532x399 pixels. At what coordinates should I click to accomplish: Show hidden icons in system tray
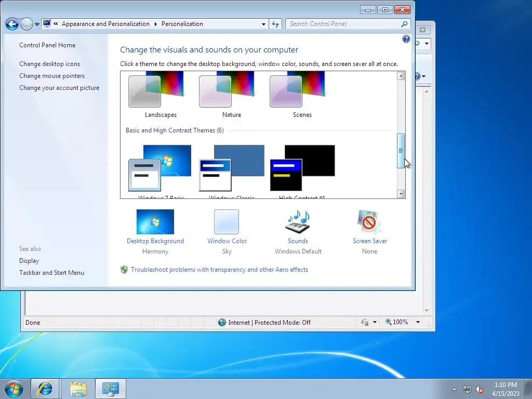point(455,389)
